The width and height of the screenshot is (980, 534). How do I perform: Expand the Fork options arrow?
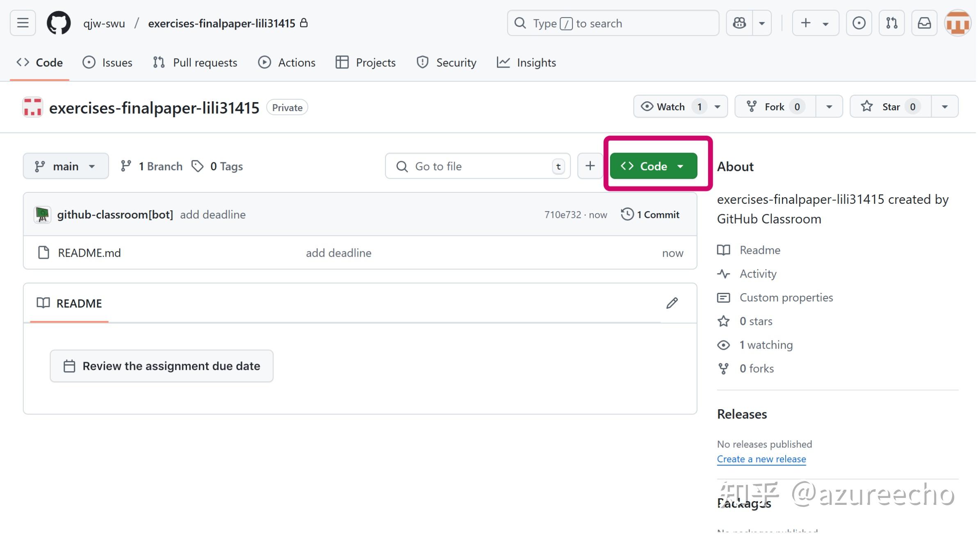click(829, 107)
